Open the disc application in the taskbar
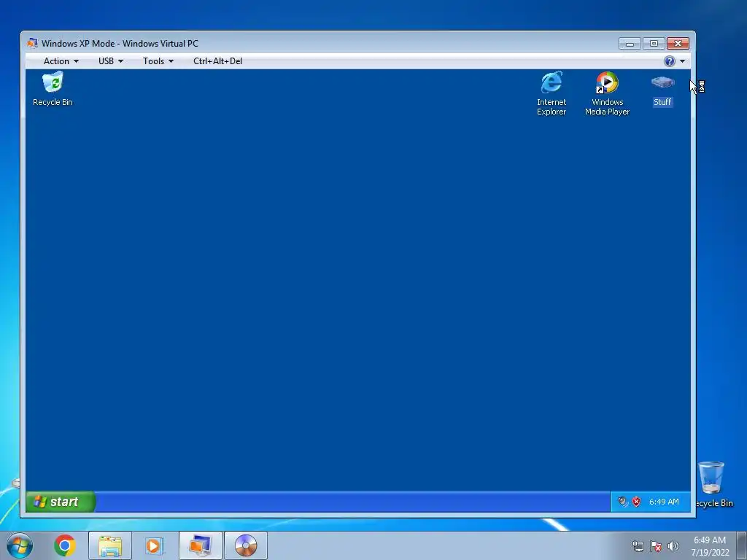This screenshot has height=560, width=747. 245,545
